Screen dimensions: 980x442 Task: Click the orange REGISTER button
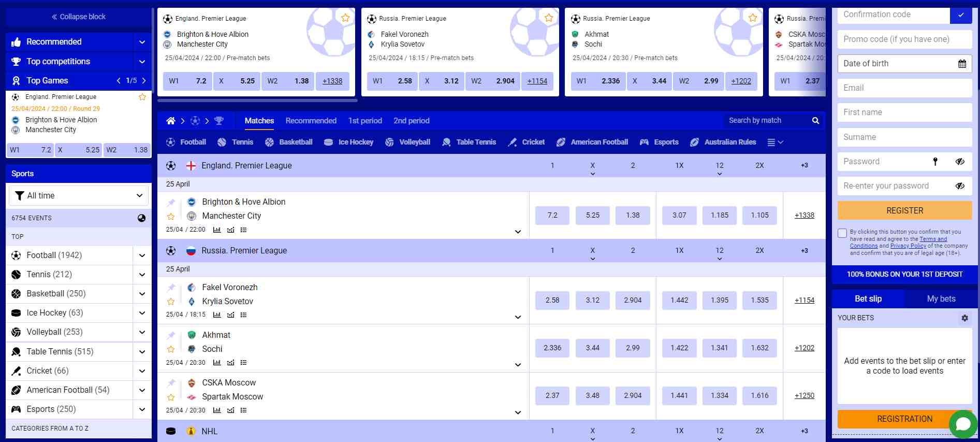[x=904, y=211]
